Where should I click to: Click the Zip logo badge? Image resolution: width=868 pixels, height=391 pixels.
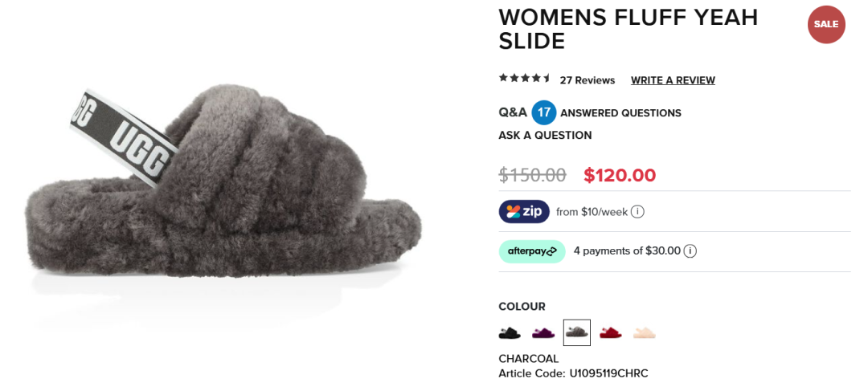point(524,212)
